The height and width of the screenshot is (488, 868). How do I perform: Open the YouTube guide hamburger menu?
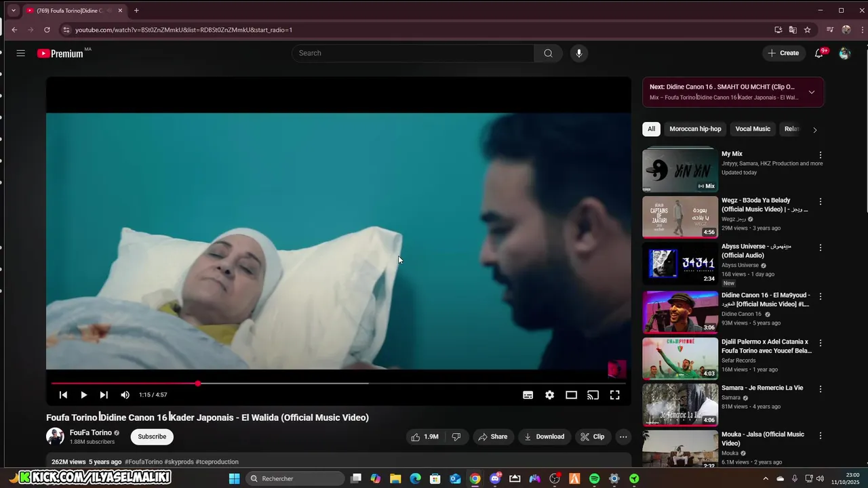click(x=21, y=53)
